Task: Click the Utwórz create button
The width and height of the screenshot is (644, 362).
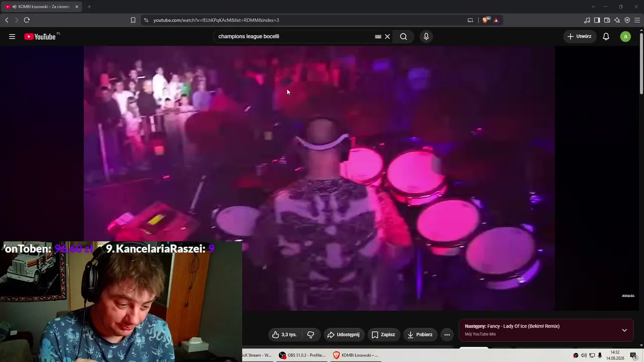Action: pos(580,36)
